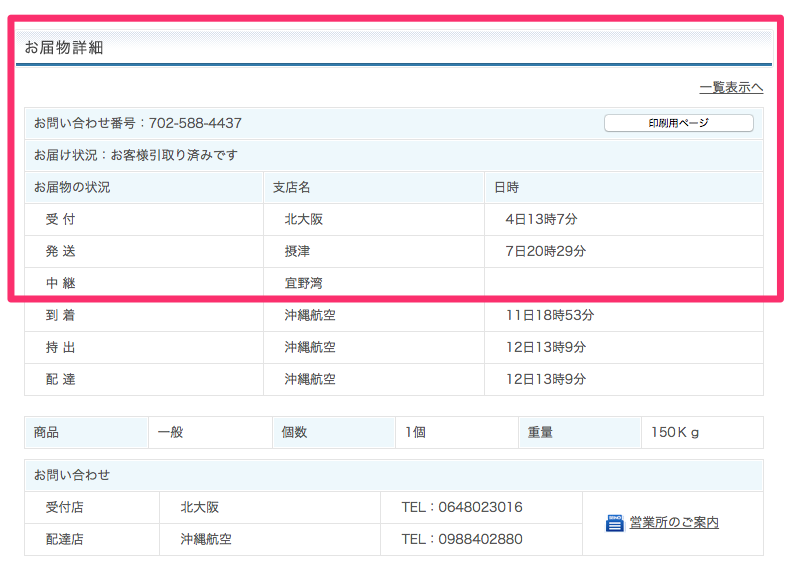792x567 pixels.
Task: Click the お届物の状況 column header
Action: pyautogui.click(x=72, y=187)
